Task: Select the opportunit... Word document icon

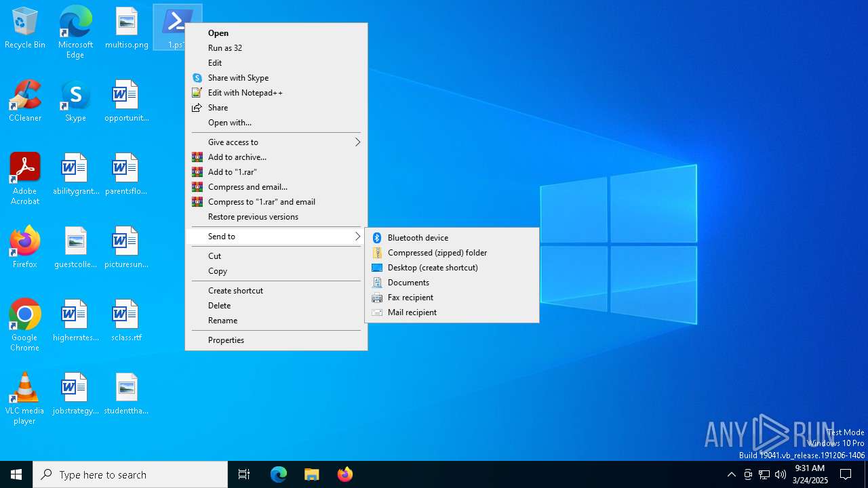Action: (126, 102)
